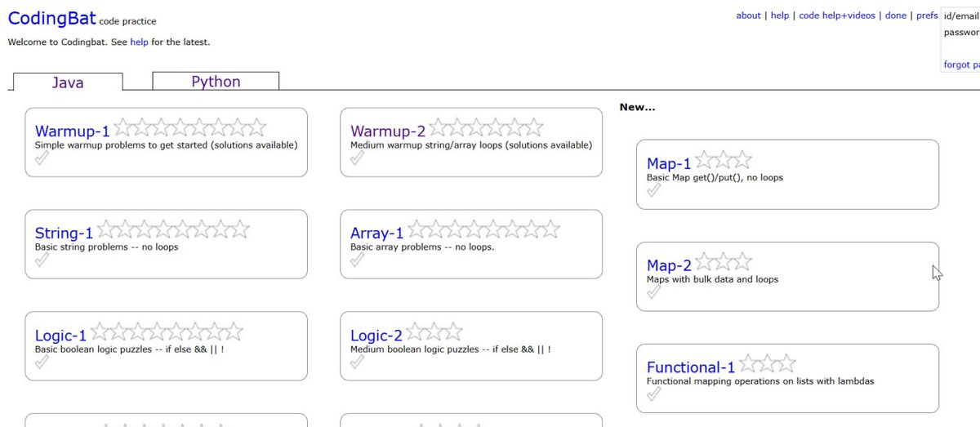Click the Logic-1 checkmark icon
980x427 pixels.
(42, 362)
